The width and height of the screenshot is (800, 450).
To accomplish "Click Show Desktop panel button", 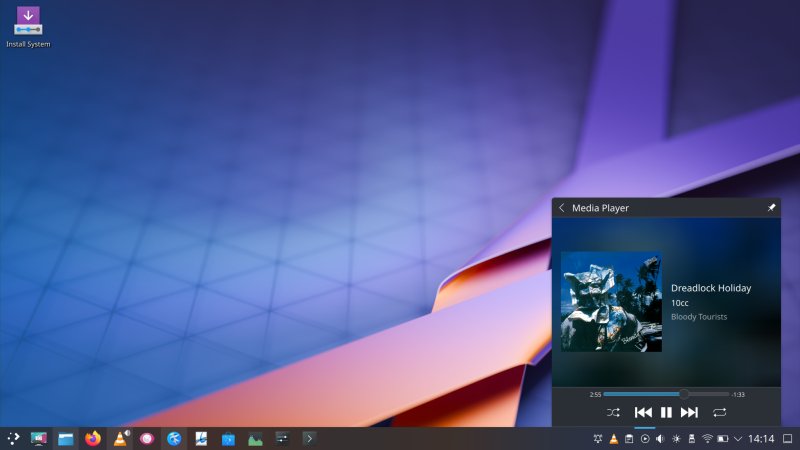I will tap(788, 438).
